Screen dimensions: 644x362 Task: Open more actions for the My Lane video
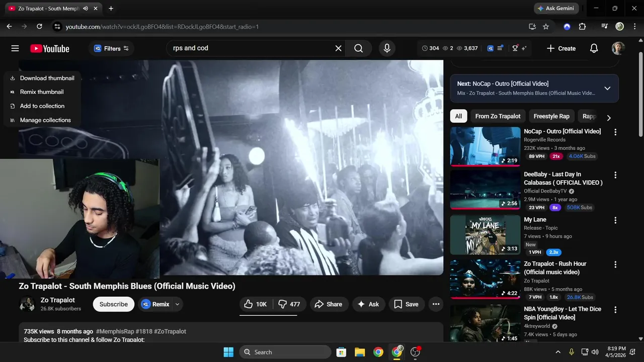click(x=615, y=220)
